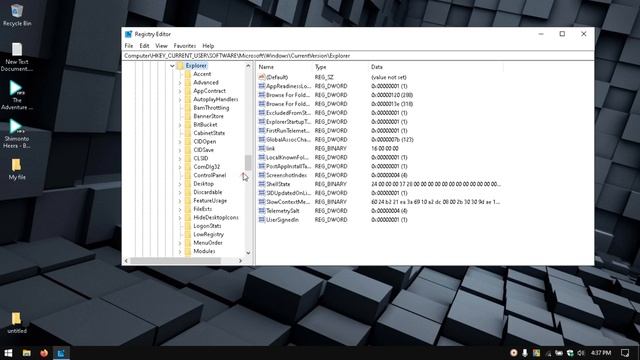Expand the AutoplayHandlers key
640x360 pixels.
[180, 100]
